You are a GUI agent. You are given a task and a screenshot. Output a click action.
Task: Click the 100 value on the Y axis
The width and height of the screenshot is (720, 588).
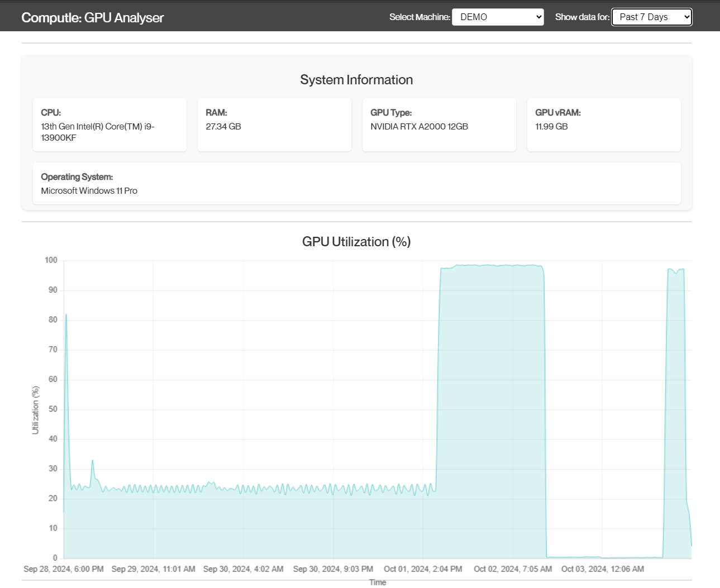(x=51, y=260)
